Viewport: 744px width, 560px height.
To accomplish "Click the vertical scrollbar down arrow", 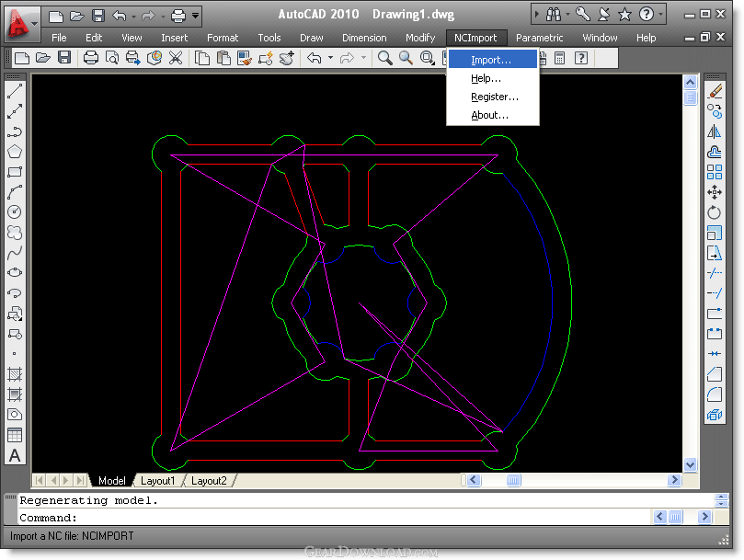I will click(x=690, y=464).
